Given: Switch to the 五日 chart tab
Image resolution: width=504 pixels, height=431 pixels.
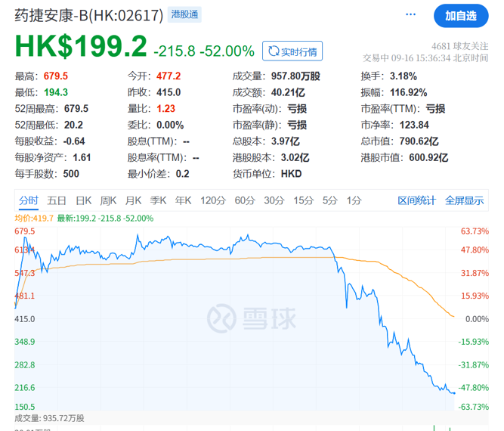Looking at the screenshot, I should pyautogui.click(x=57, y=200).
